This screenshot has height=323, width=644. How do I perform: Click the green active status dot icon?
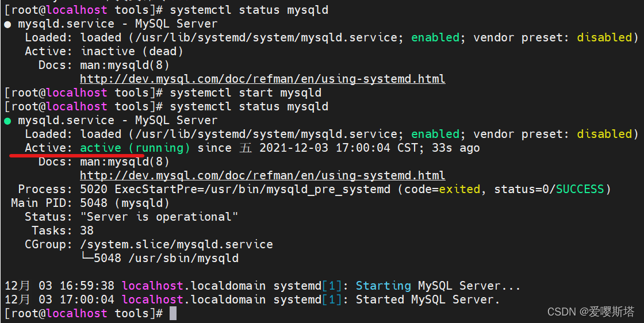tap(8, 121)
